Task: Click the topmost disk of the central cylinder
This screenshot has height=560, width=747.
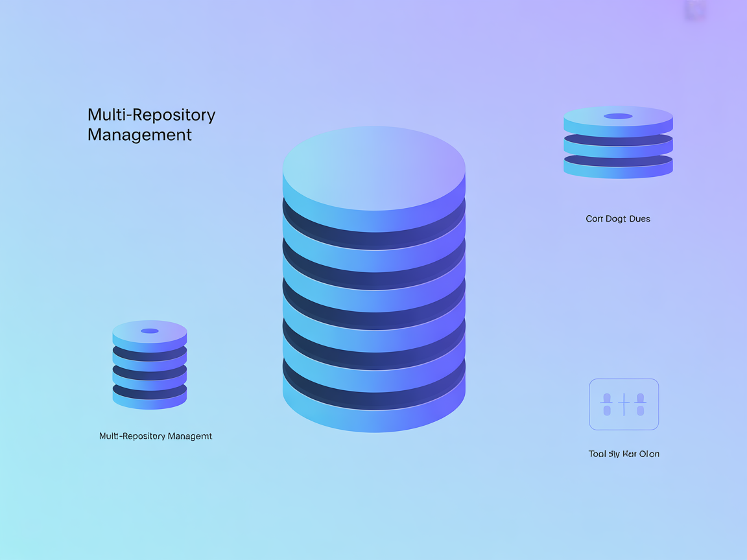Action: pos(373,165)
